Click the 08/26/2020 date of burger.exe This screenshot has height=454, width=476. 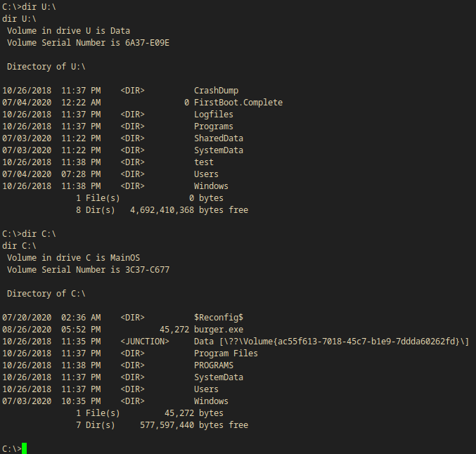pyautogui.click(x=27, y=329)
